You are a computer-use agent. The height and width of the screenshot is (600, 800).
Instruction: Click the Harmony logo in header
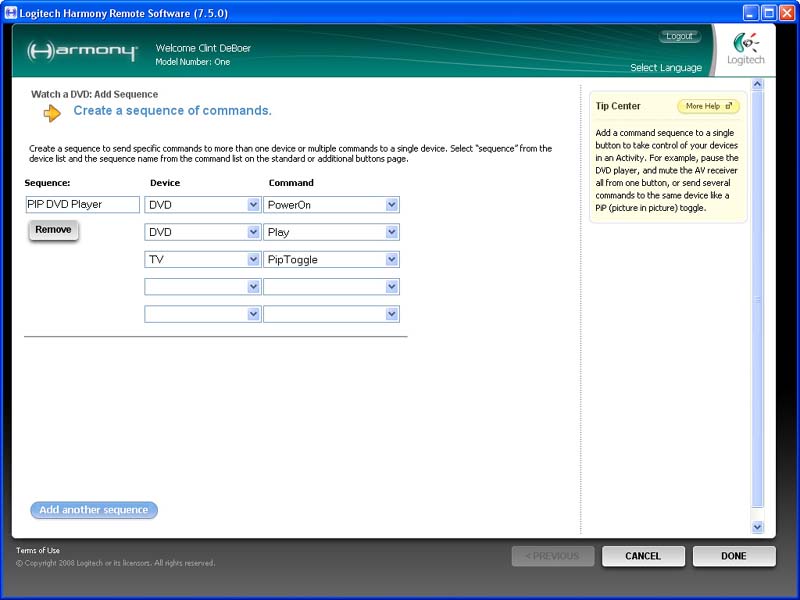(82, 51)
